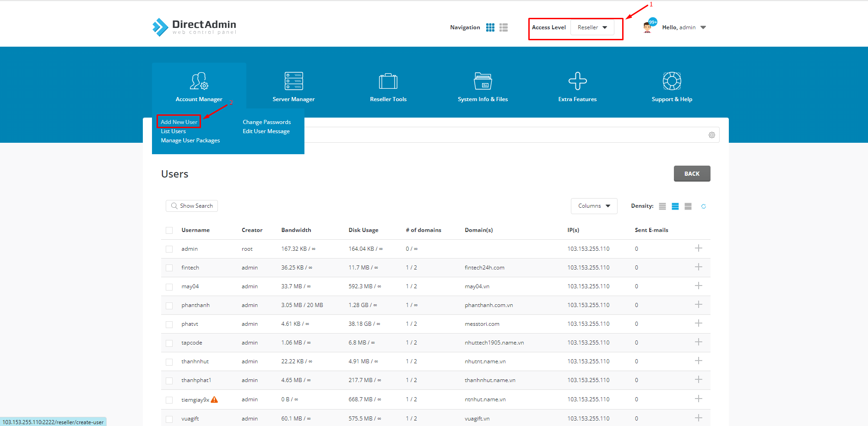The width and height of the screenshot is (868, 426).
Task: Toggle the select-all checkbox in header
Action: (x=169, y=230)
